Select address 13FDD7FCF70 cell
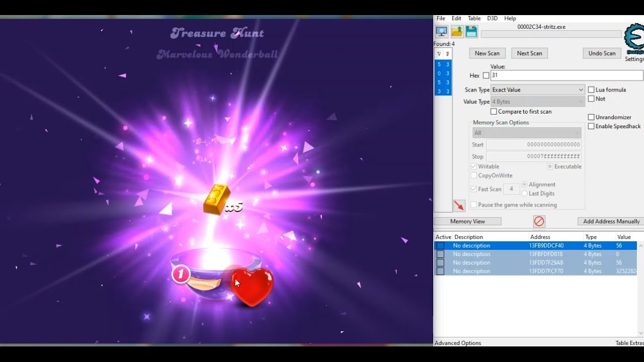This screenshot has width=644, height=362. (546, 271)
